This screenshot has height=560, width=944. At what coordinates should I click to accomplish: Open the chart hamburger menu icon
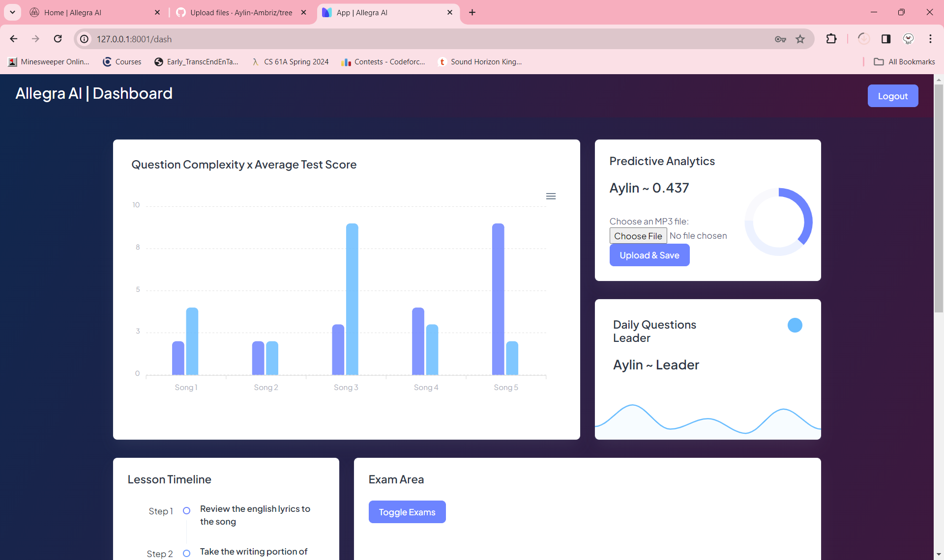(551, 196)
